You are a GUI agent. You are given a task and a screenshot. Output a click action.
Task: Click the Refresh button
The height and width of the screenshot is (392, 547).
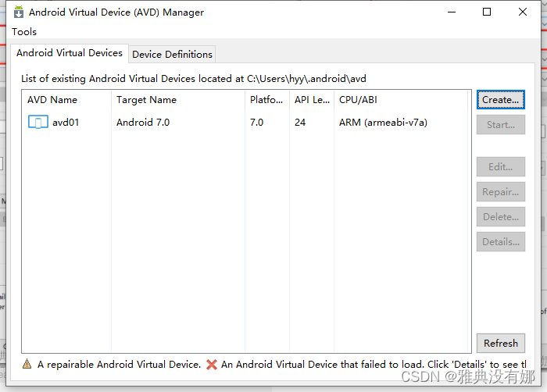[x=501, y=343]
